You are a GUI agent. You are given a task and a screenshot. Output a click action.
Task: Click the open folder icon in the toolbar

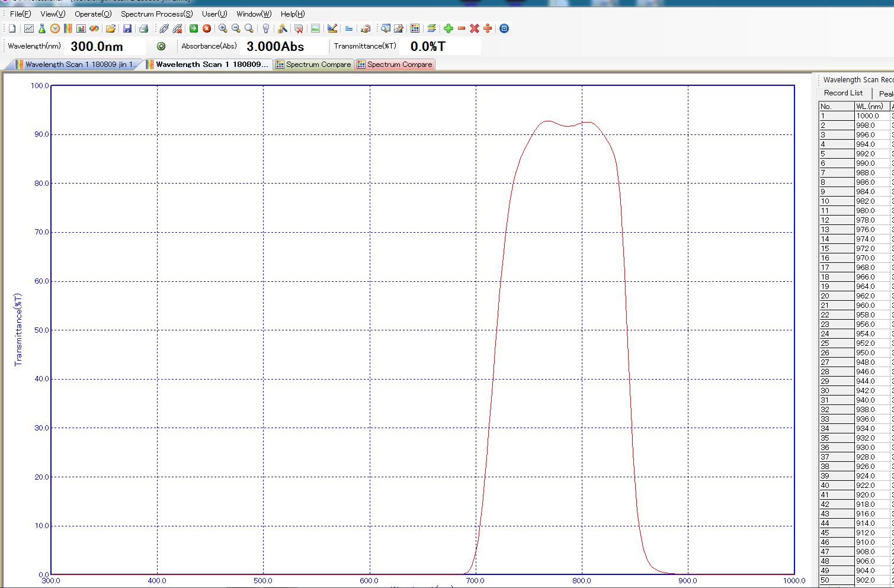click(110, 28)
